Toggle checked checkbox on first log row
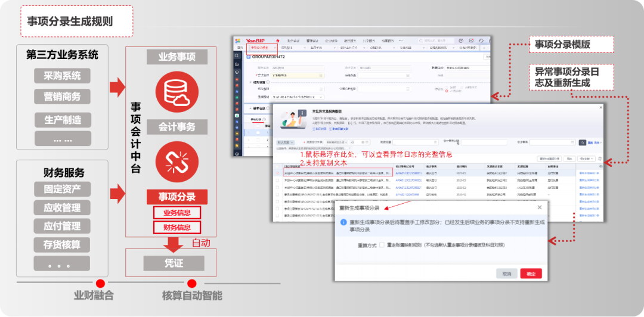 [278, 173]
